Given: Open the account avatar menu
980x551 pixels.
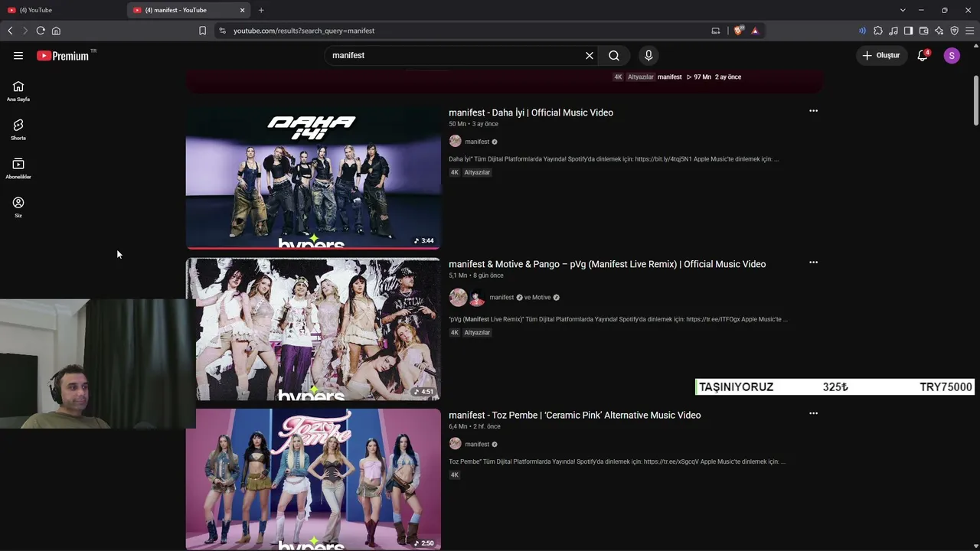Looking at the screenshot, I should 952,55.
